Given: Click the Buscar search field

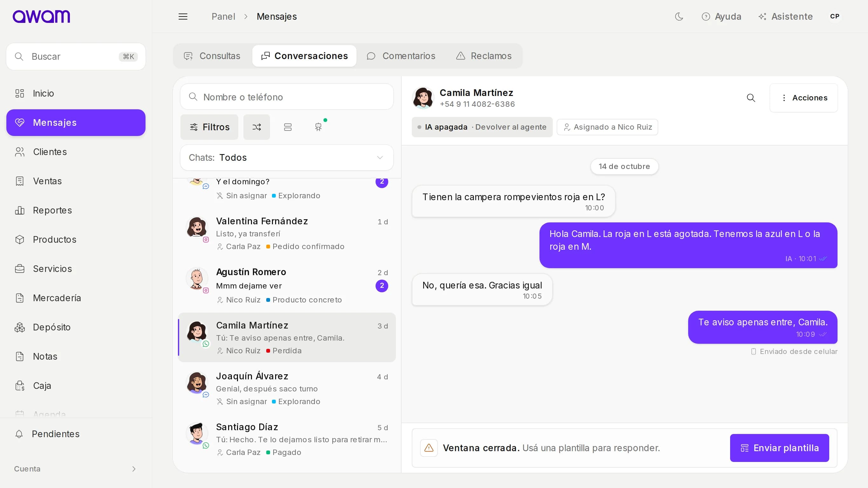Looking at the screenshot, I should [x=76, y=57].
